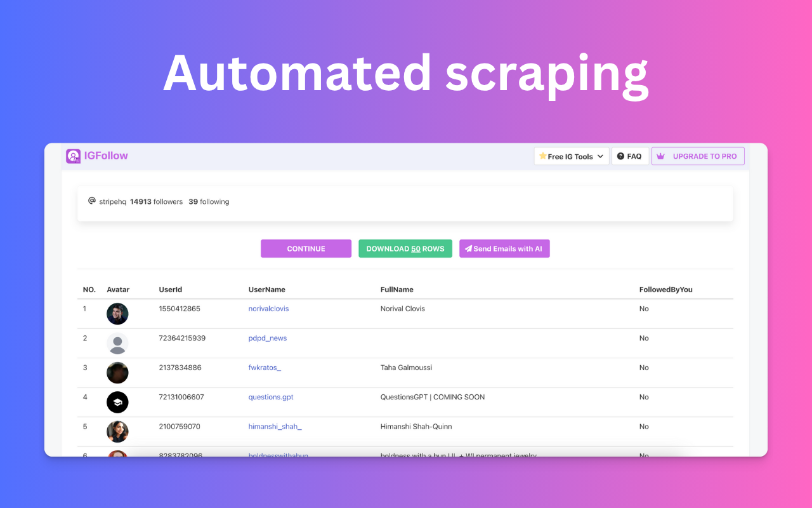Download 50 rows of data
The image size is (812, 508).
(405, 249)
